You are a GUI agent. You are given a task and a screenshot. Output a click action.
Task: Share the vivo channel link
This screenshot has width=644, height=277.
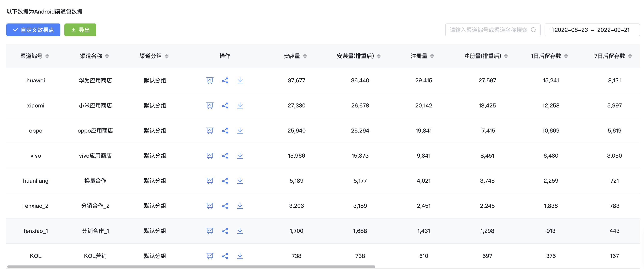tap(225, 156)
